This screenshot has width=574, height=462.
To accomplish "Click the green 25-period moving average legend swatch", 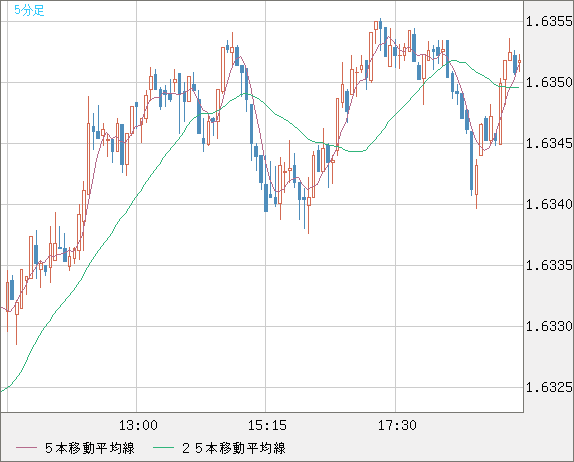I will coord(163,448).
